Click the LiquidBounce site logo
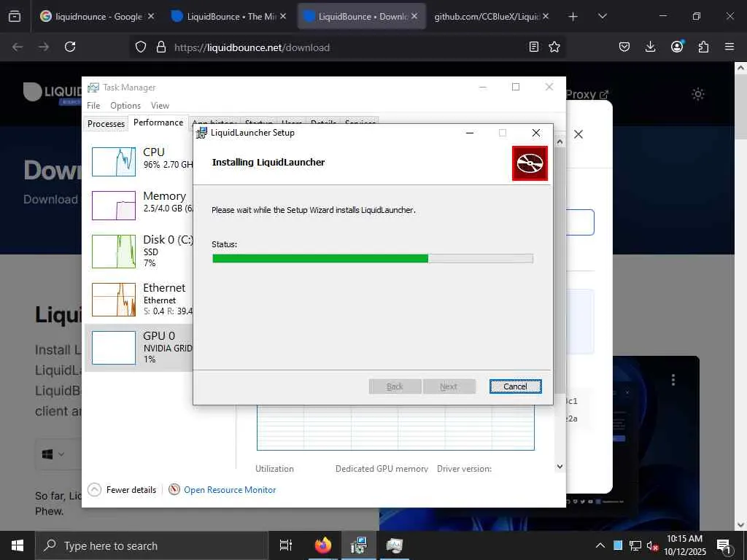The image size is (747, 560). point(53,93)
